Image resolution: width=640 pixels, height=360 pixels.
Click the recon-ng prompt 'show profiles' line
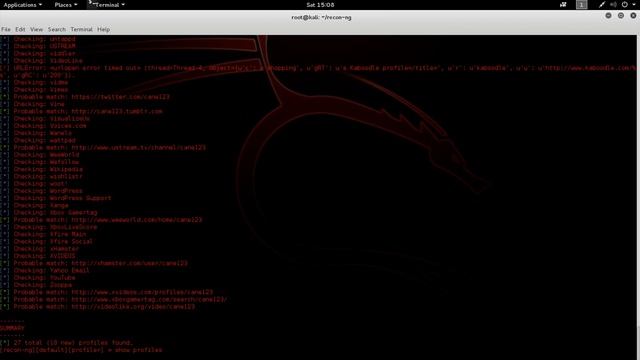pyautogui.click(x=81, y=350)
